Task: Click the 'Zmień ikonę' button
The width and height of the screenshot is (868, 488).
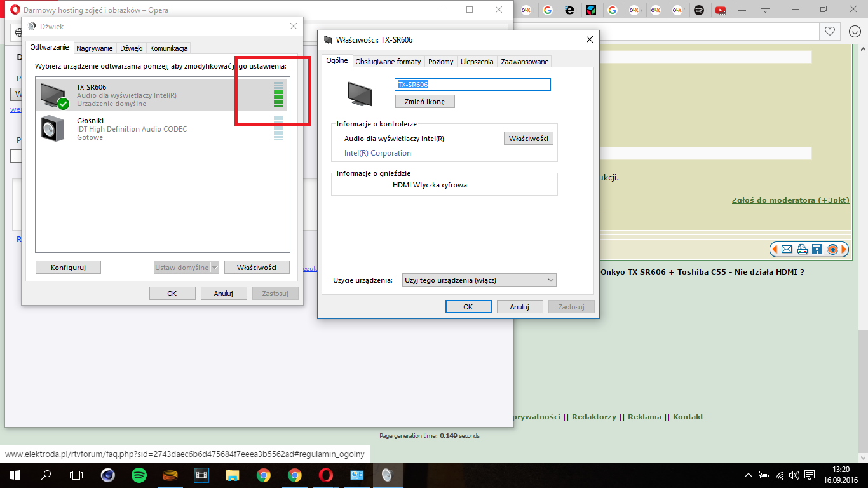Action: [x=425, y=102]
